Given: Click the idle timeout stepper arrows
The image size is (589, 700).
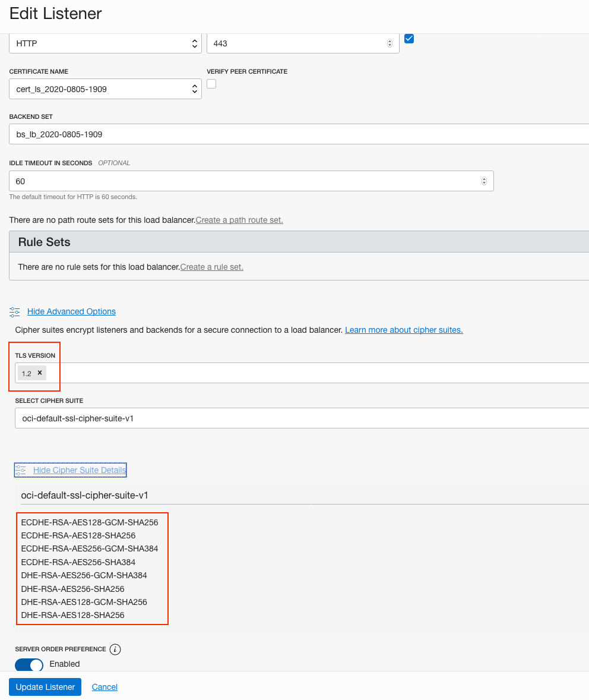Looking at the screenshot, I should click(x=484, y=181).
